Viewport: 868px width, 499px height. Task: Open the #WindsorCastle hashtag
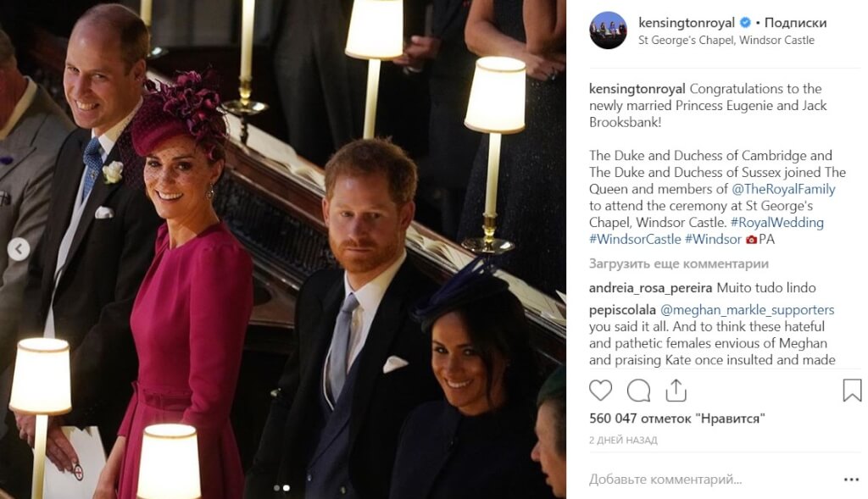[x=635, y=239]
